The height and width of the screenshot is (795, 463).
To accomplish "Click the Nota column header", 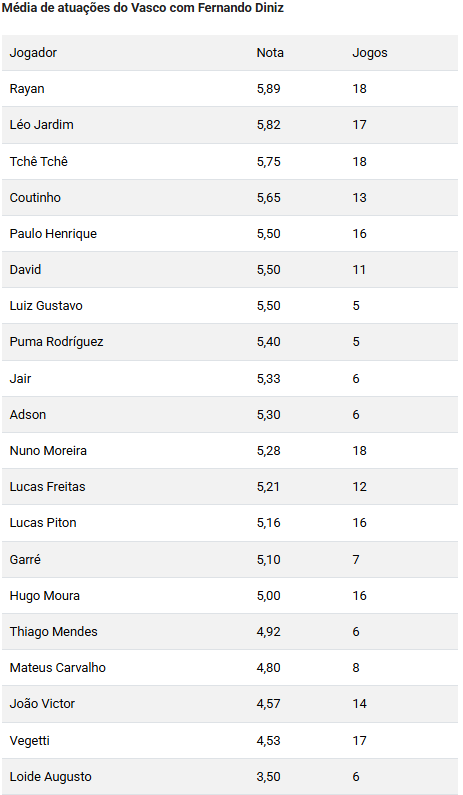I will [270, 53].
